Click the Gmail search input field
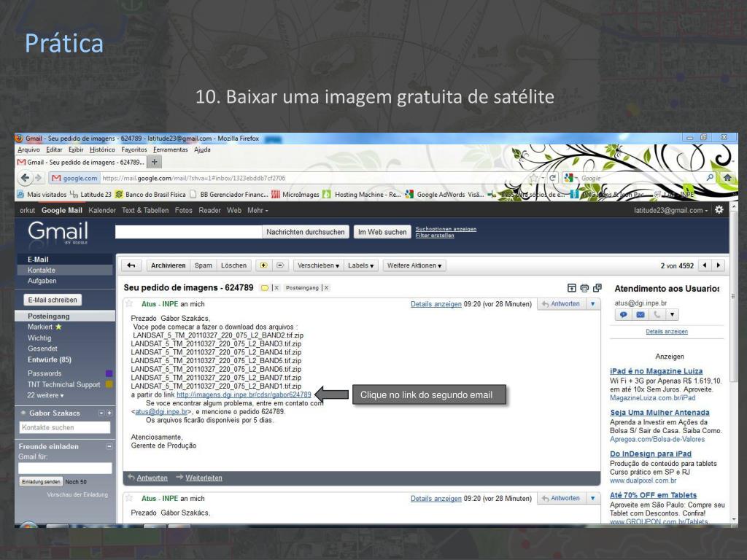Screen dimensions: 747x560 click(189, 232)
